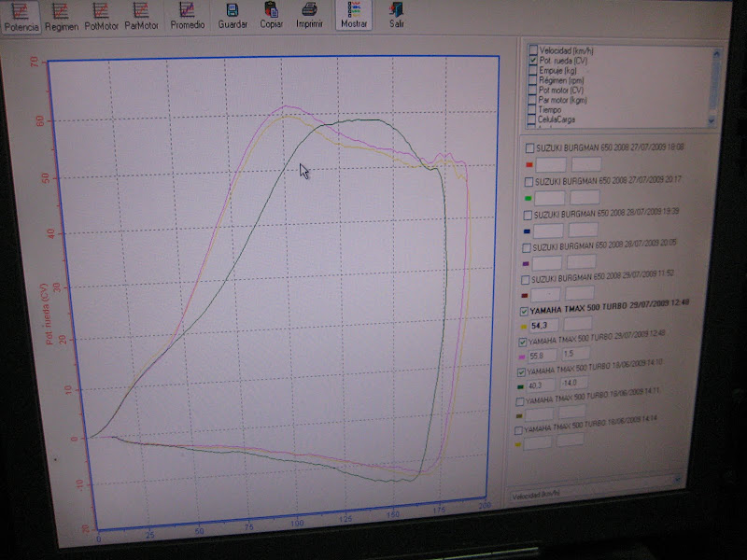Click the Promedio average icon
This screenshot has width=747, height=560.
(x=188, y=16)
